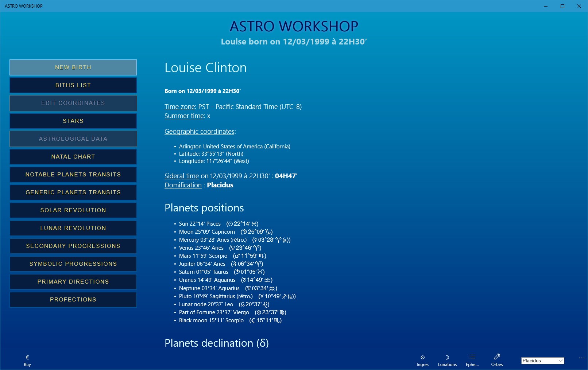Click the Sun 22°14' Pisces row
Viewport: 588px width, 370px height.
tap(218, 224)
